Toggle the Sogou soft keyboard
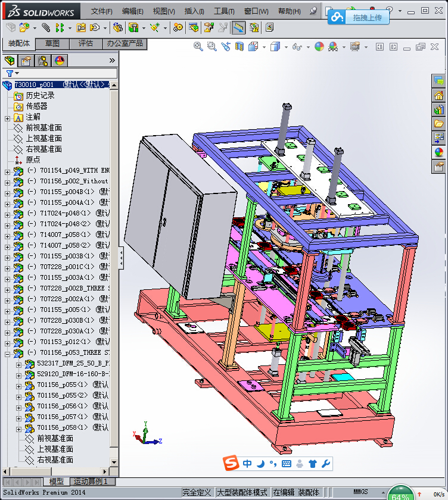This screenshot has width=448, height=500. pyautogui.click(x=286, y=463)
